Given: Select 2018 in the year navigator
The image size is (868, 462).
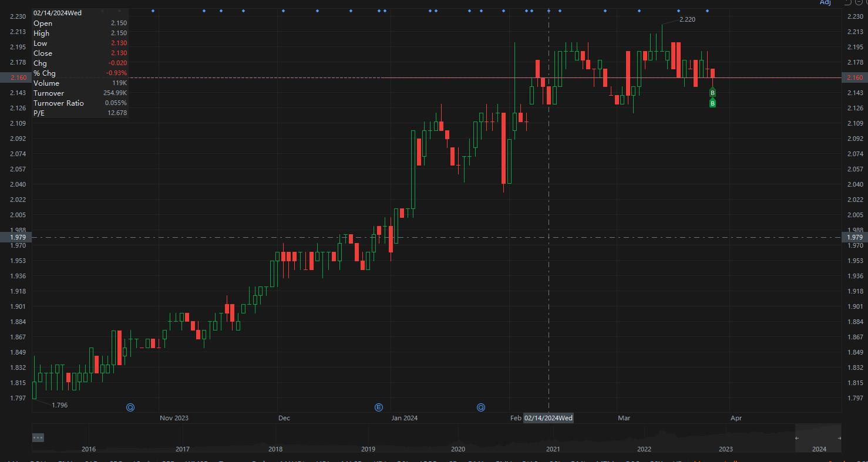Looking at the screenshot, I should click(275, 449).
